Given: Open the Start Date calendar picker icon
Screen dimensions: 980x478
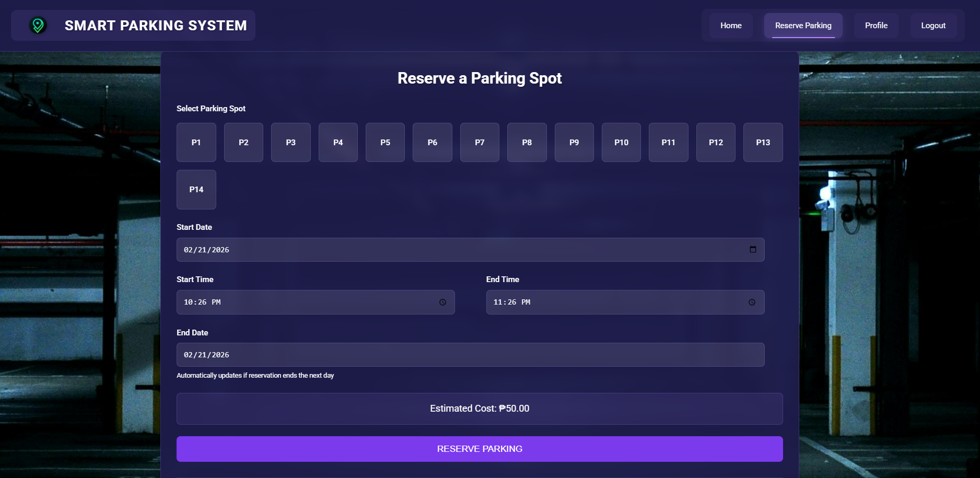Looking at the screenshot, I should coord(753,250).
